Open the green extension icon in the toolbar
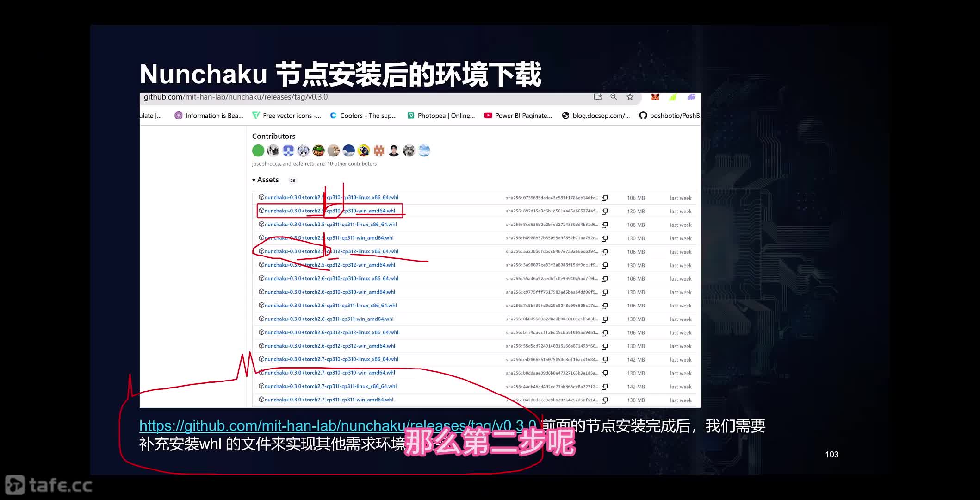Screen dimensions: 980x500 (x=673, y=97)
